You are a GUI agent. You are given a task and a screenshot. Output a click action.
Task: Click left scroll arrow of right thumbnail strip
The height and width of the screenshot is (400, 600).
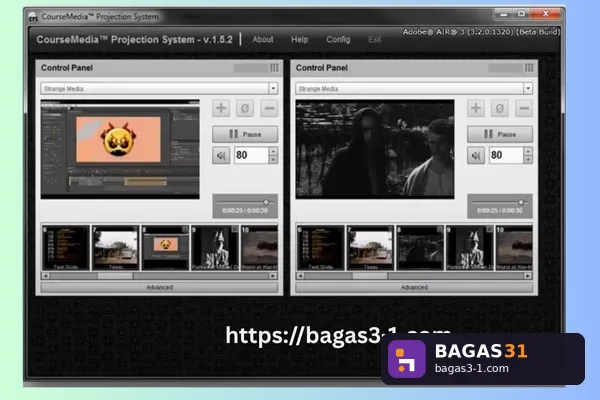pos(300,276)
